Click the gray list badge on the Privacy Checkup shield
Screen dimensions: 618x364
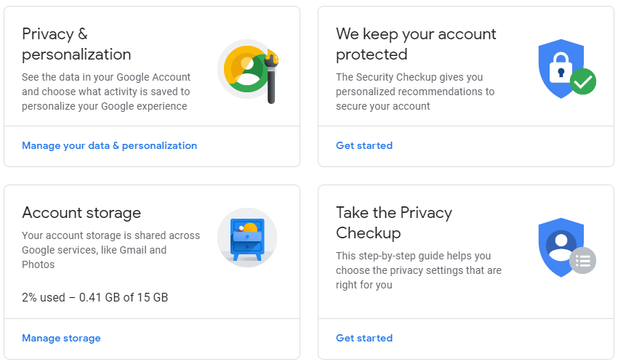(582, 259)
